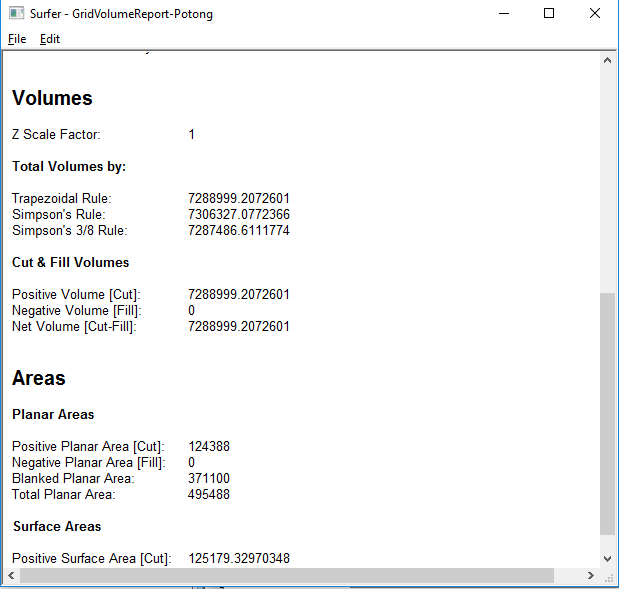Click the vertical scrollbar down arrow

pyautogui.click(x=608, y=559)
